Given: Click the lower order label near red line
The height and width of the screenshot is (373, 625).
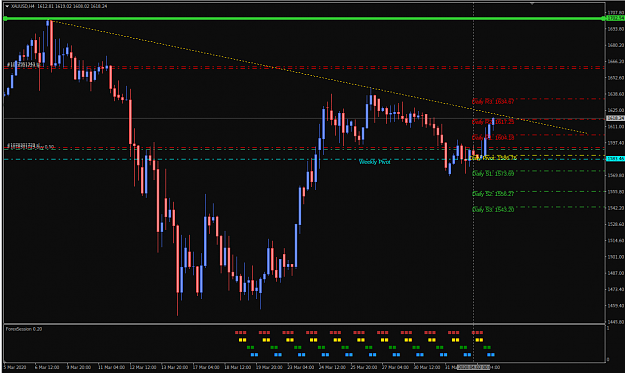Looking at the screenshot, I should pyautogui.click(x=30, y=146).
